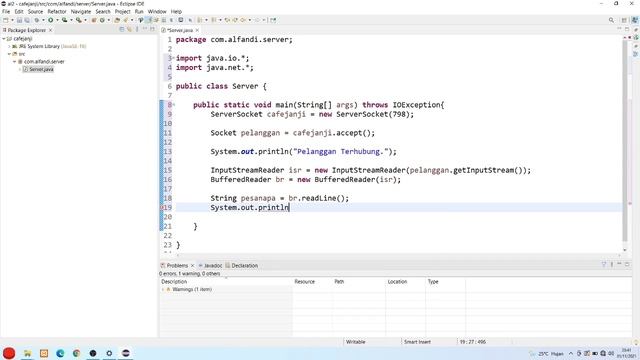Expand the Server.java tree node
This screenshot has height=360, width=640.
[20, 69]
